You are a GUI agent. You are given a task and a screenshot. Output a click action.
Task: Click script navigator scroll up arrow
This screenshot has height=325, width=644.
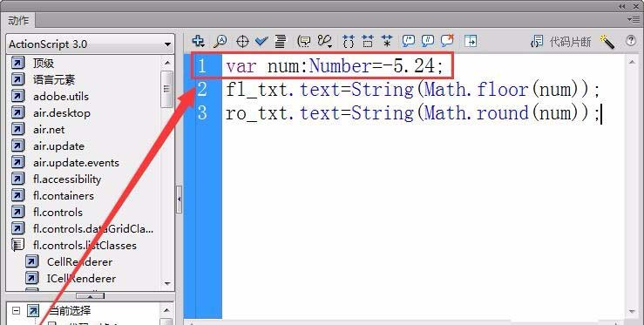click(166, 310)
